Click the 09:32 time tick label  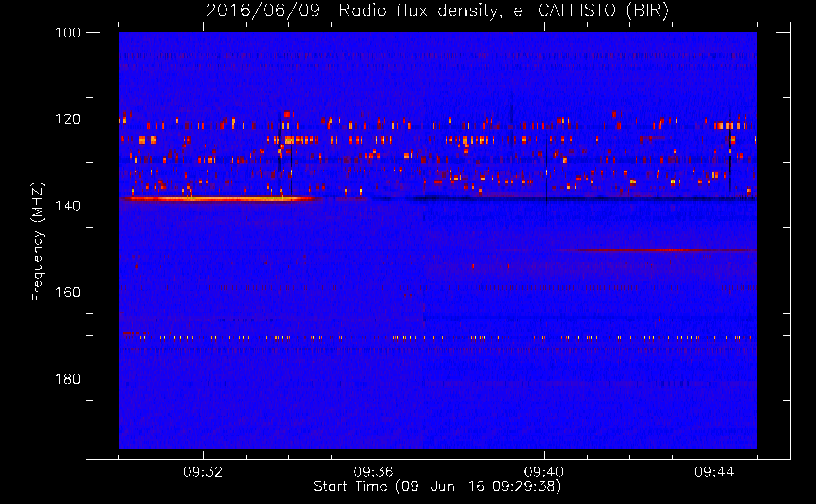[x=203, y=472]
